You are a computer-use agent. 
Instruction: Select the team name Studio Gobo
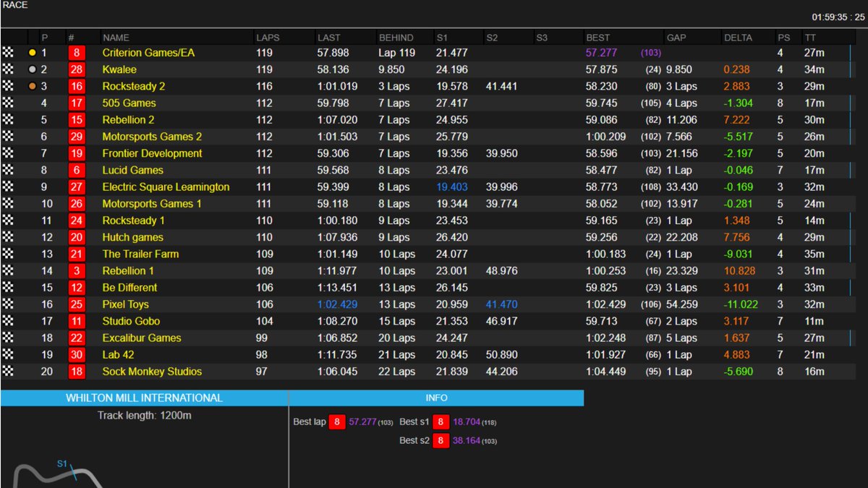click(x=131, y=321)
